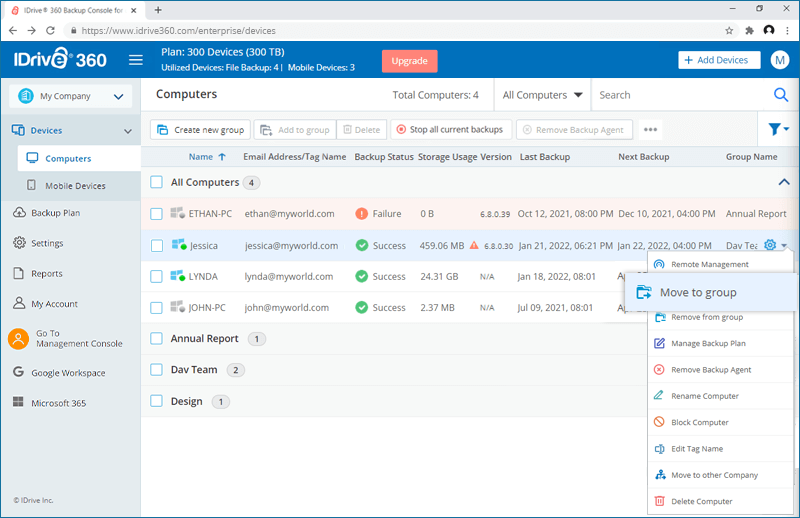
Task: Open browser extensions puzzle icon
Action: tap(749, 31)
